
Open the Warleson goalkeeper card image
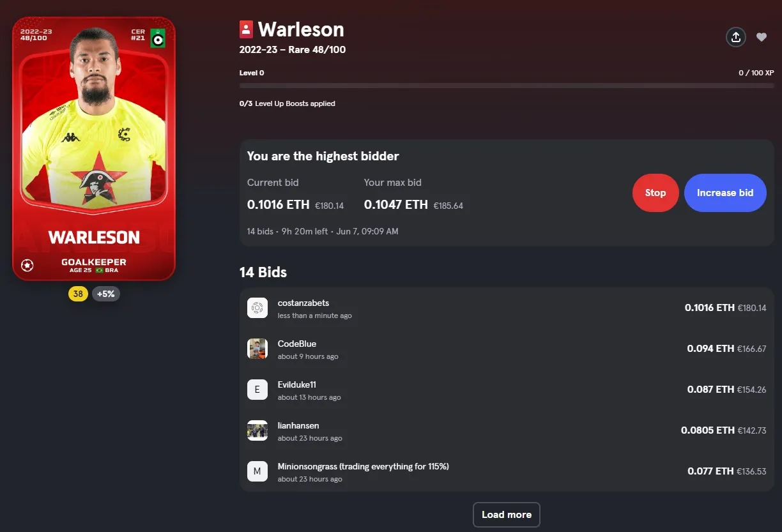coord(94,148)
